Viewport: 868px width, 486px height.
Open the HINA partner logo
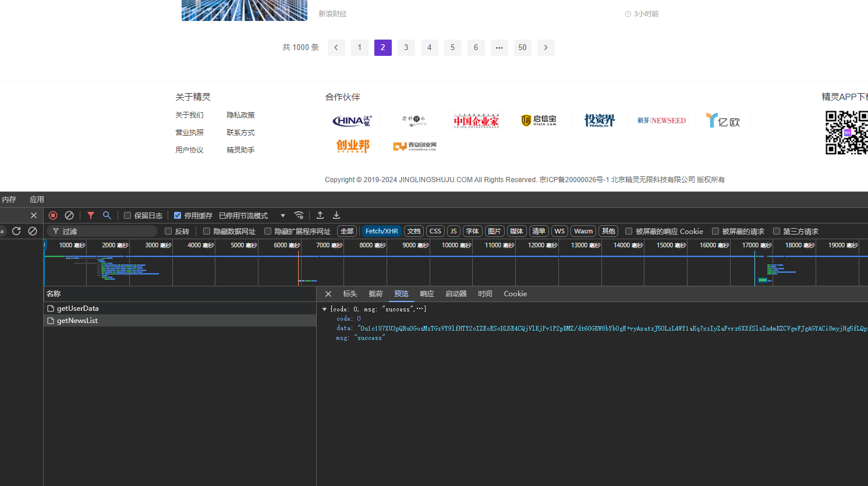[353, 120]
